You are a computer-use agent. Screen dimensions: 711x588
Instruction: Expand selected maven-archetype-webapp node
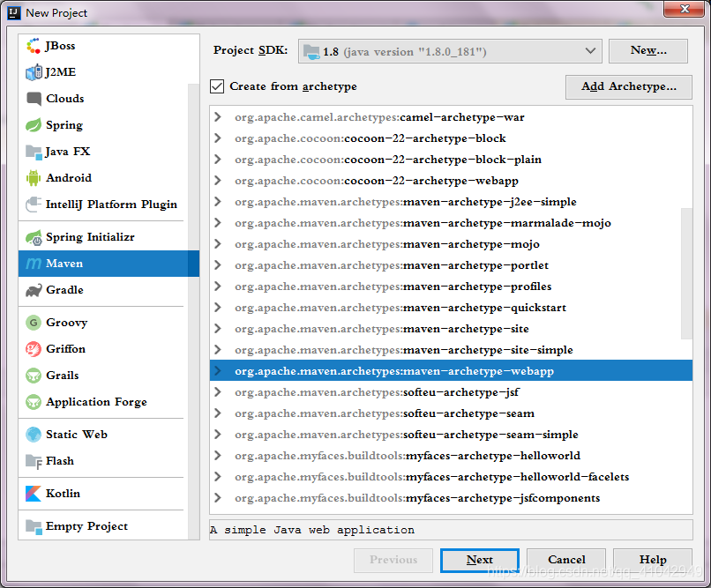[218, 370]
